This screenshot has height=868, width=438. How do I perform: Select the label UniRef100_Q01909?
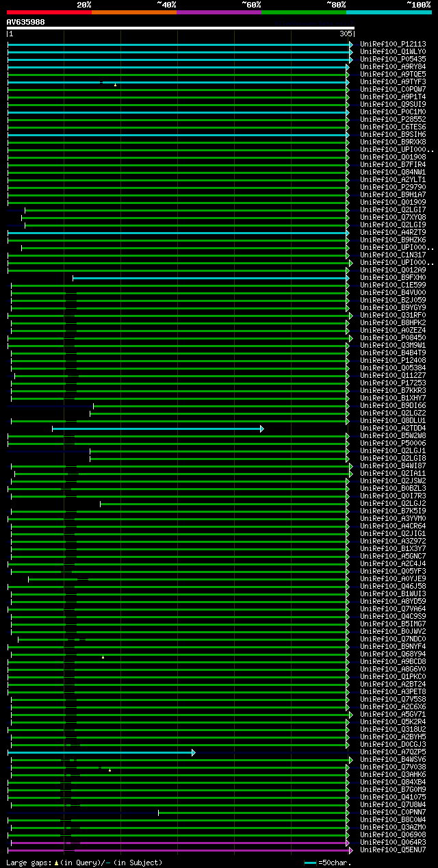tap(393, 202)
